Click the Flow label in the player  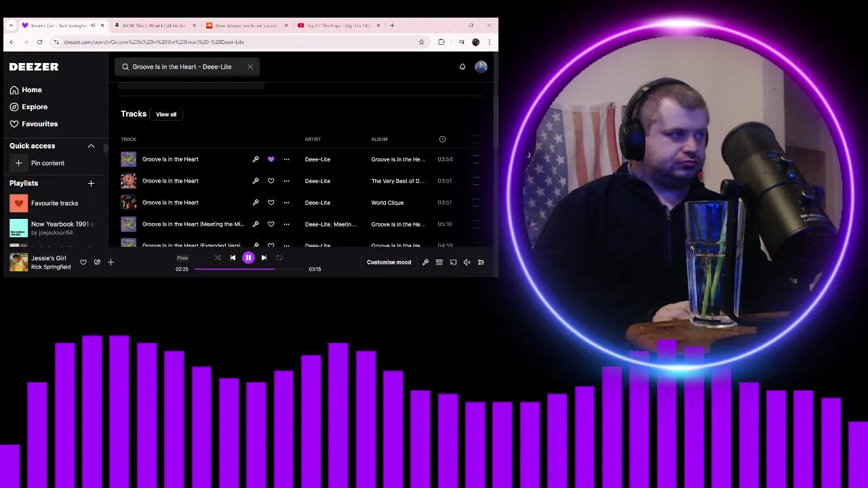[182, 258]
